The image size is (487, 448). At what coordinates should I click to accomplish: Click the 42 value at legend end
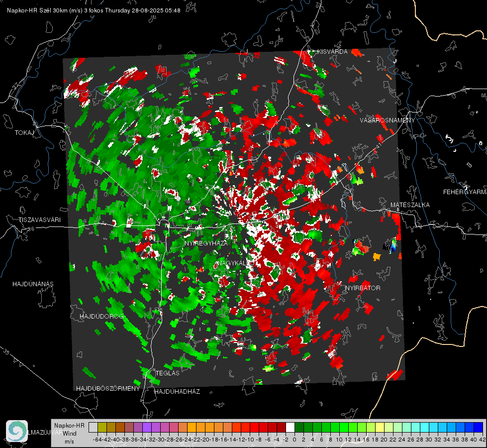[483, 440]
